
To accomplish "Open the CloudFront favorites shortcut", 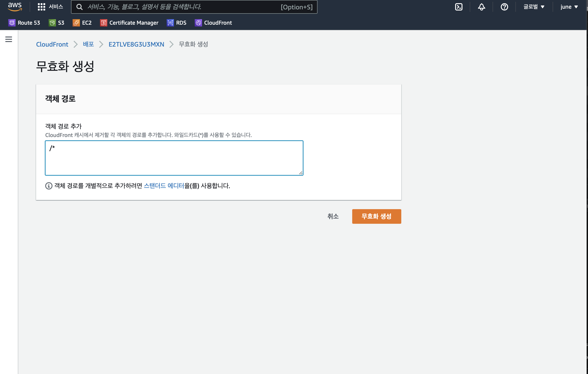I will coord(213,23).
